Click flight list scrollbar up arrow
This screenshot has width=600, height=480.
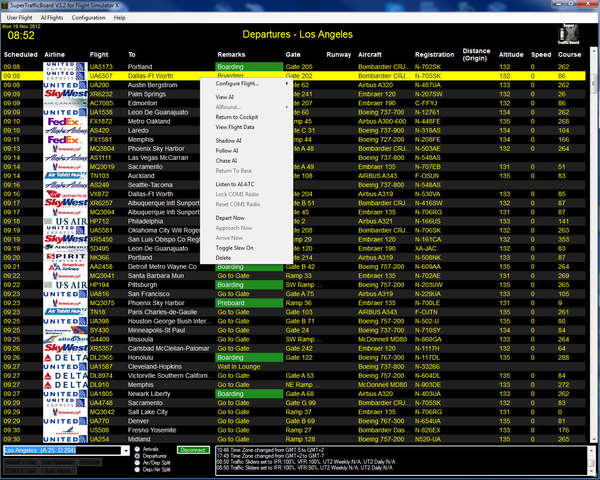[x=594, y=51]
